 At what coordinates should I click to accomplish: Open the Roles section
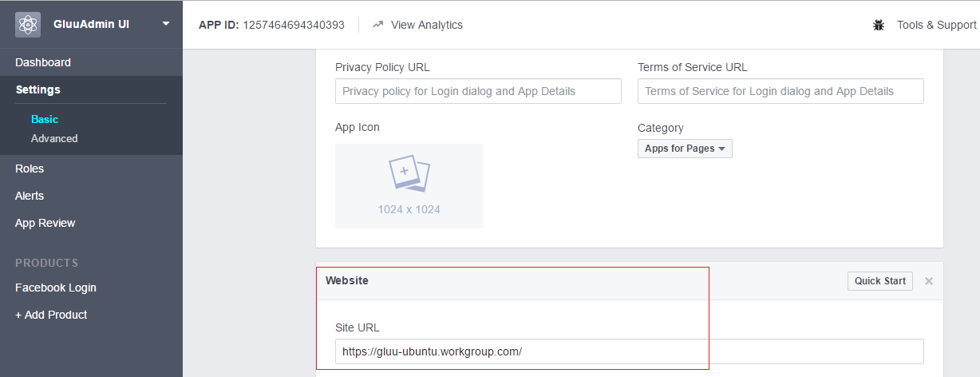pos(30,169)
